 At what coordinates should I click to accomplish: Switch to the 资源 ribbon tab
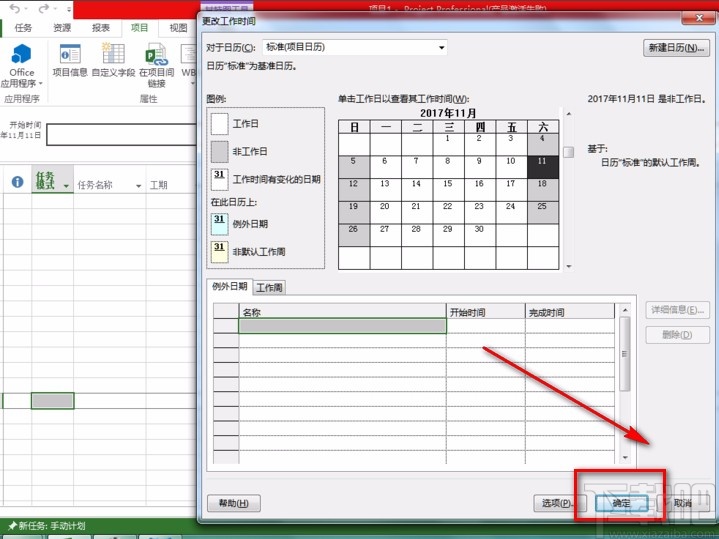coord(62,28)
